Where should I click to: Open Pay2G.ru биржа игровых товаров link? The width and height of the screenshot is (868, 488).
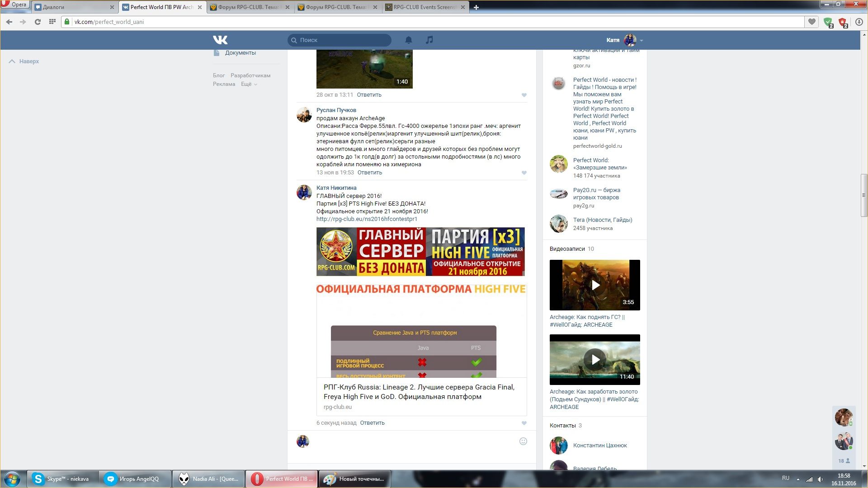tap(596, 194)
